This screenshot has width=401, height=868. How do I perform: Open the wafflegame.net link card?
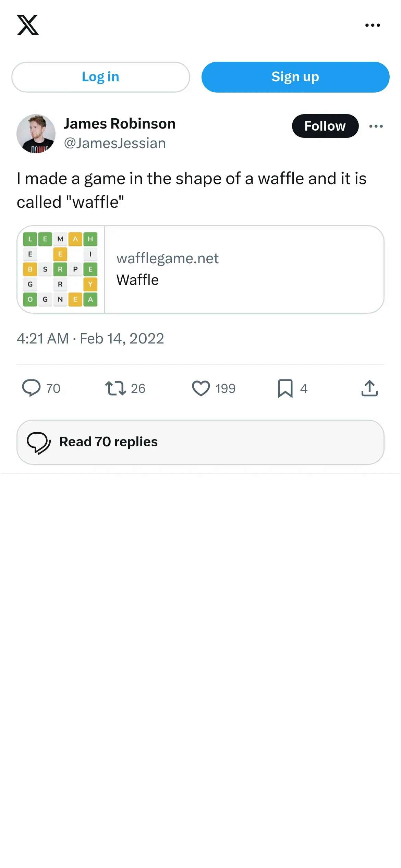(243, 269)
